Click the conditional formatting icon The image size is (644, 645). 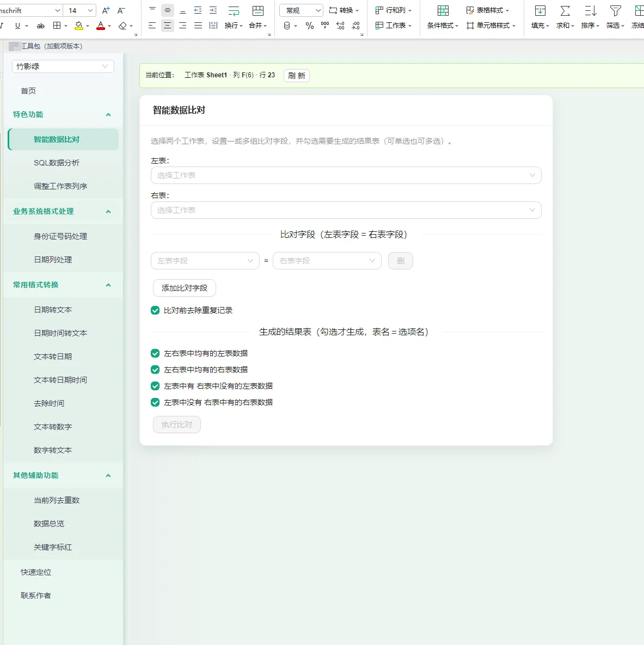click(443, 11)
